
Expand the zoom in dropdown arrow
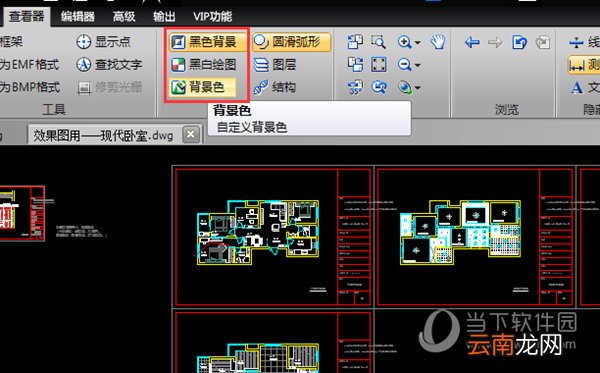pos(417,42)
